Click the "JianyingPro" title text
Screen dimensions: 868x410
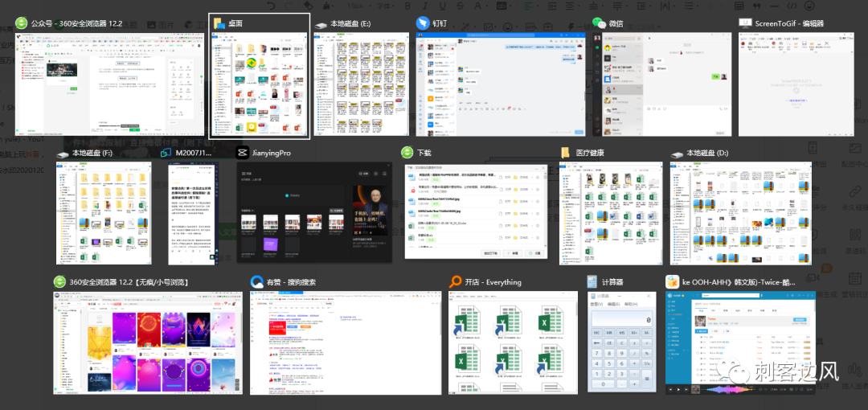(x=272, y=153)
